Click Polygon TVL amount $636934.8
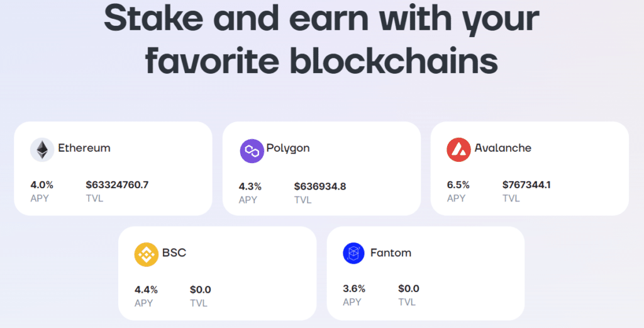Viewport: 644px width, 328px height. [x=320, y=186]
